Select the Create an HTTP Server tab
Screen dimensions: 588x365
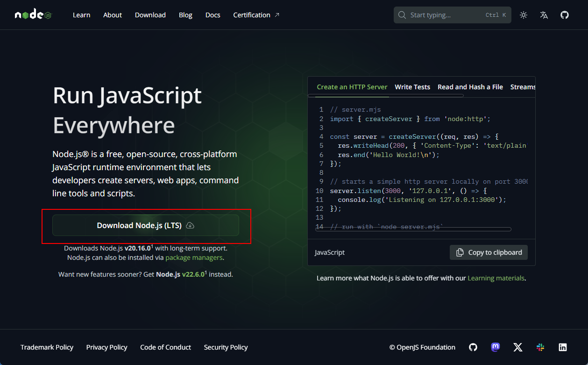352,87
